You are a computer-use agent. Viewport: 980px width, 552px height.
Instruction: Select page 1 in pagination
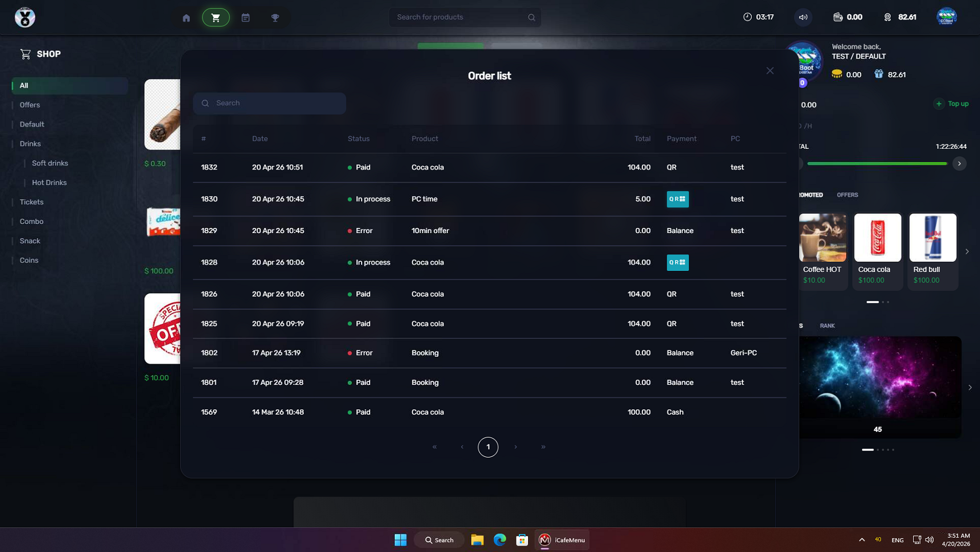pos(488,447)
